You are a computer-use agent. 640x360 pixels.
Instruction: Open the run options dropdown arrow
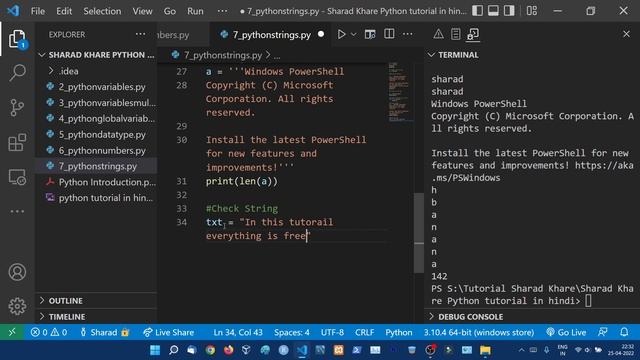(x=353, y=34)
